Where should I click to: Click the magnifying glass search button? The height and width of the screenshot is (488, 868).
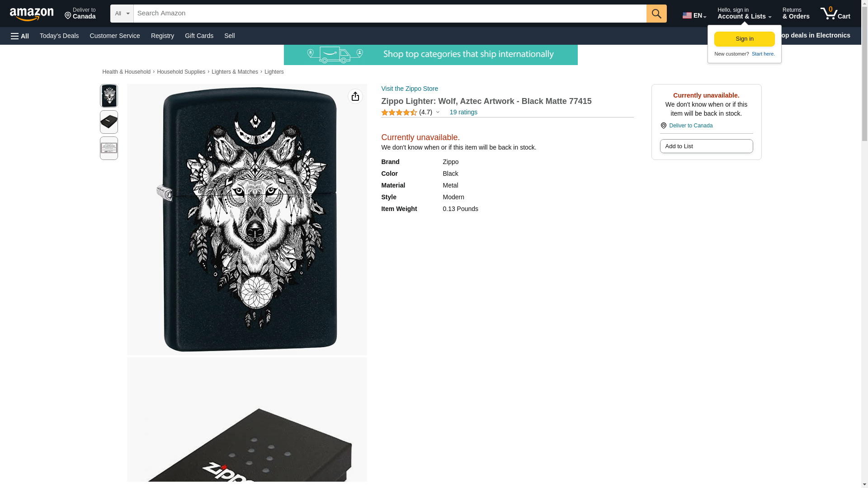[x=656, y=14]
